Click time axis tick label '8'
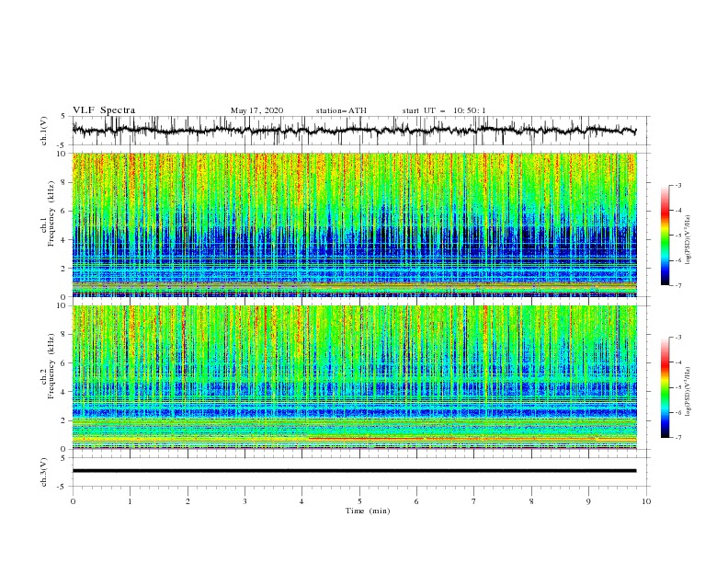 531,501
